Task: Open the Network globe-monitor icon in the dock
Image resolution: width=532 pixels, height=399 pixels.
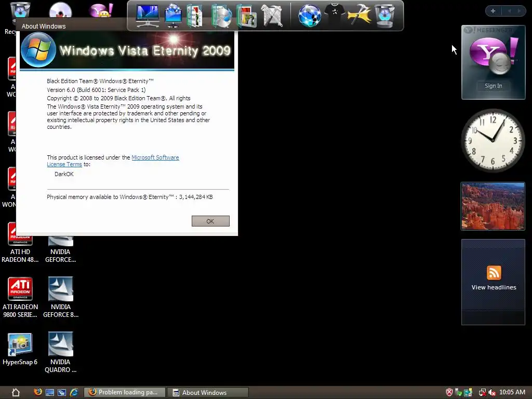Action: coord(173,16)
